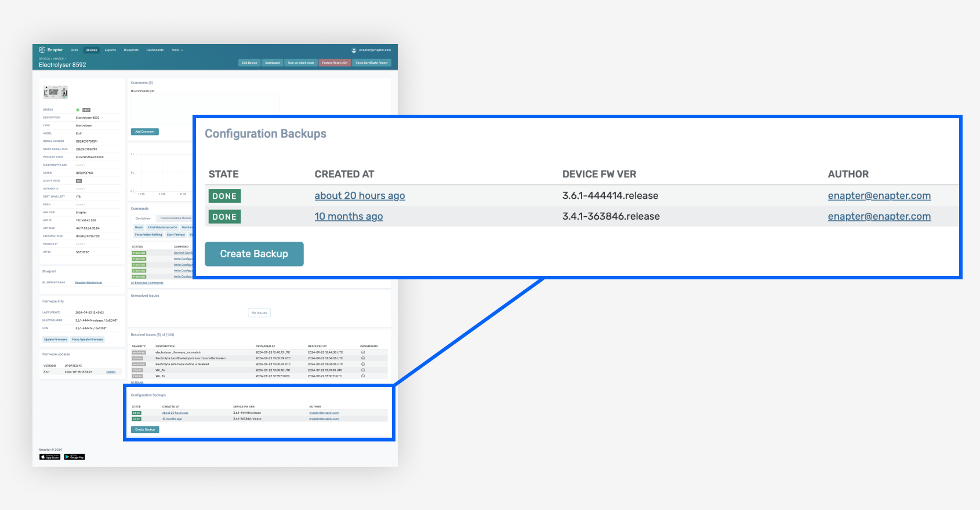Screen dimensions: 980x510
Task: Open the All Issues link
Action: pyautogui.click(x=137, y=382)
